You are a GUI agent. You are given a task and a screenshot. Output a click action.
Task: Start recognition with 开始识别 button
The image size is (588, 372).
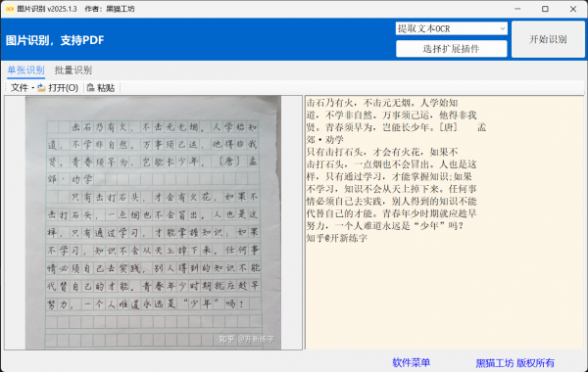(548, 39)
